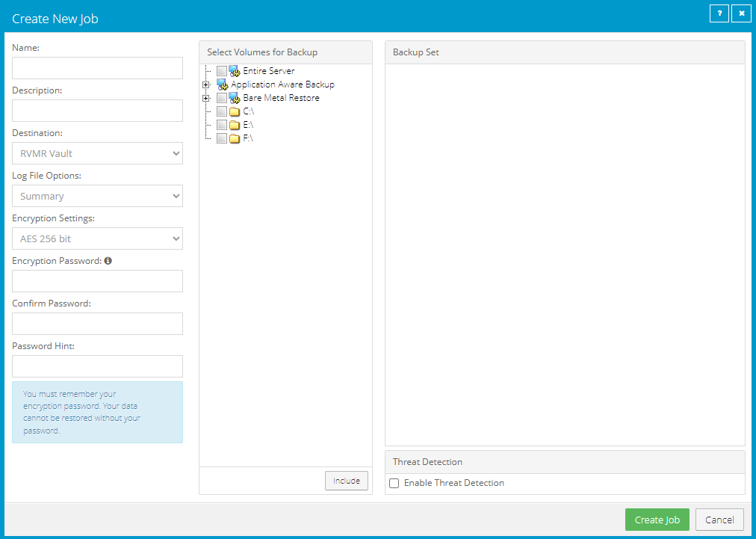Open the Encryption Settings dropdown

(x=97, y=238)
